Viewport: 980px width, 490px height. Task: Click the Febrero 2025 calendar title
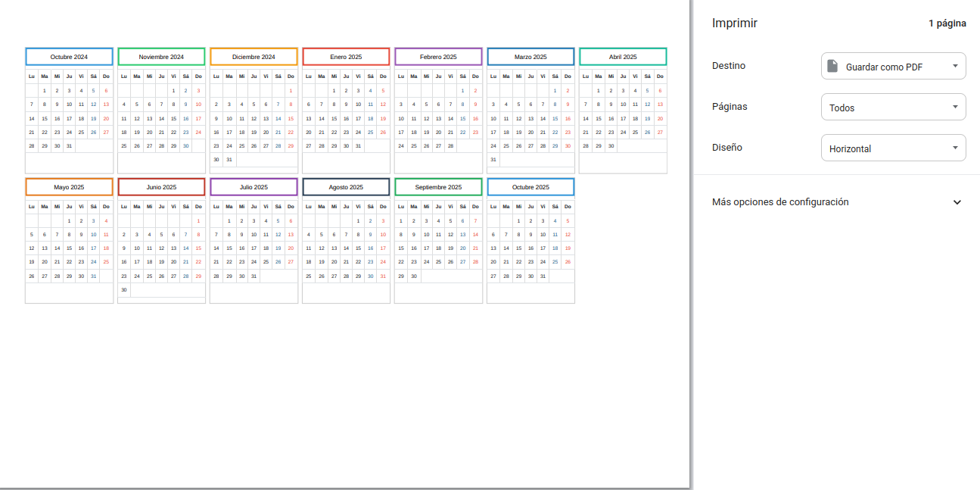click(438, 57)
